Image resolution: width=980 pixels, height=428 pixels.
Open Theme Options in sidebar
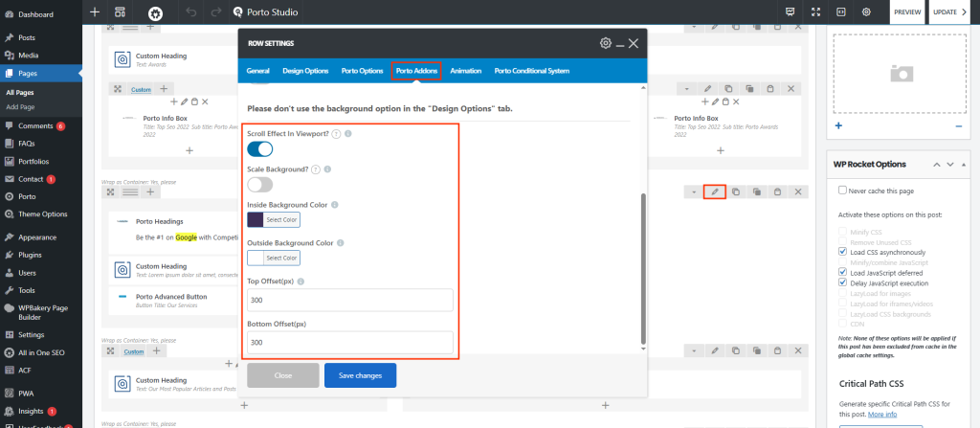point(40,214)
